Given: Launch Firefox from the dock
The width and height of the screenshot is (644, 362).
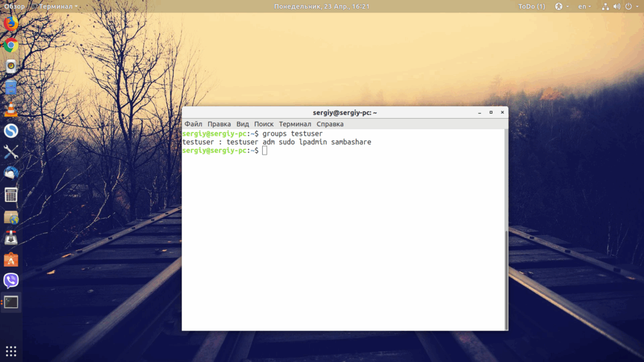Looking at the screenshot, I should tap(11, 23).
